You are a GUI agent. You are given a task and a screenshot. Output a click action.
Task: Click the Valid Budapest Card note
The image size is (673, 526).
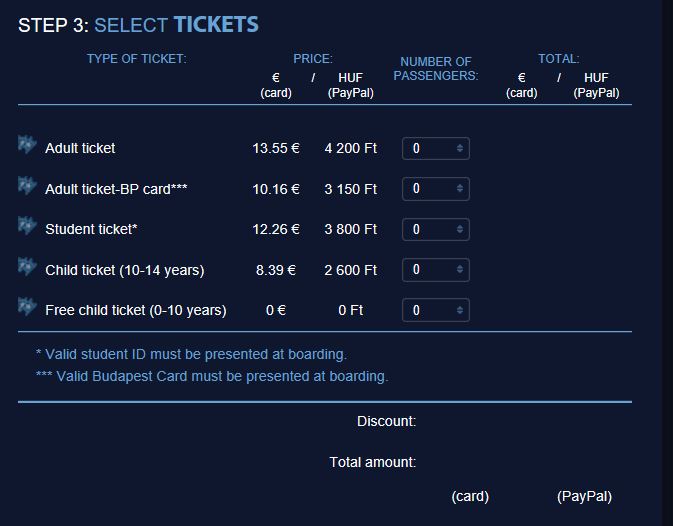212,376
